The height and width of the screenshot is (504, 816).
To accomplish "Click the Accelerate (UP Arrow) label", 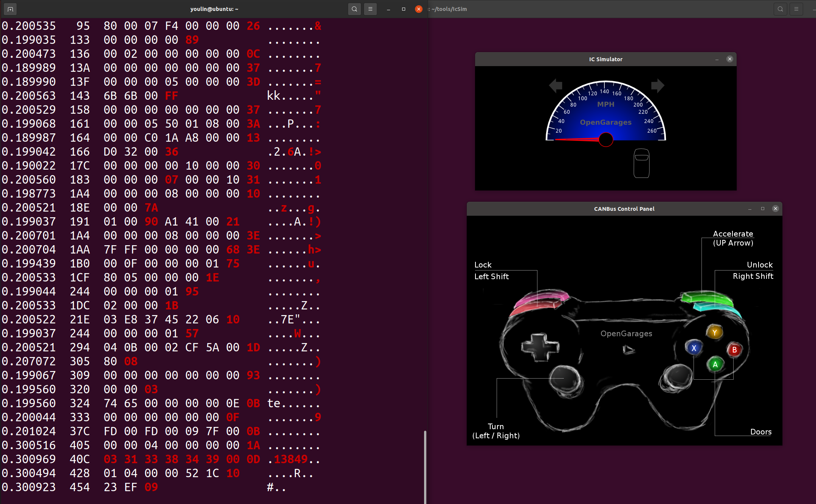I will click(733, 238).
